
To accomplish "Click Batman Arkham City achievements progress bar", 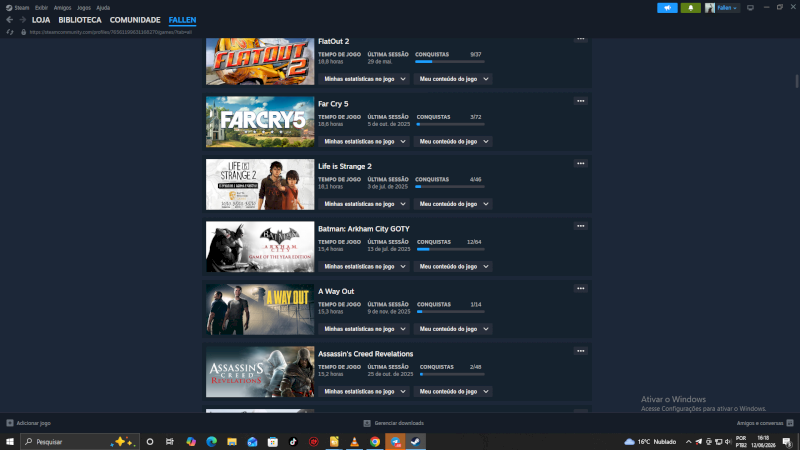I will pos(451,249).
